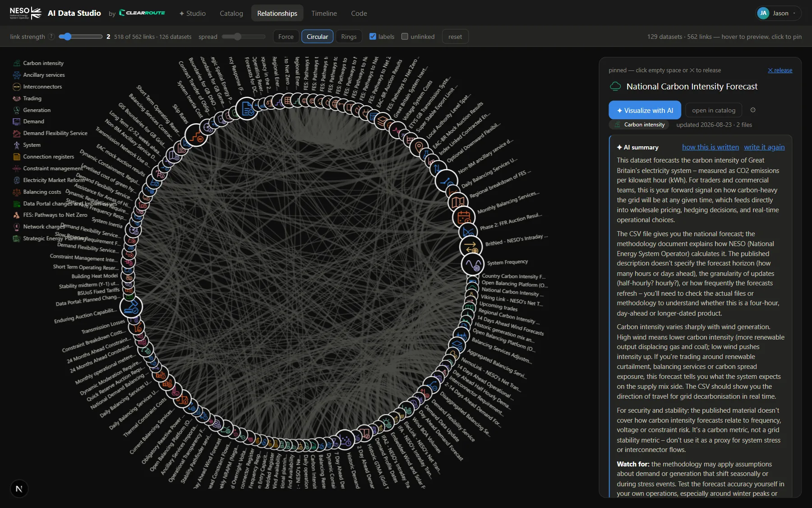Viewport: 812px width, 508px height.
Task: Open the Timeline tab
Action: [x=324, y=14]
